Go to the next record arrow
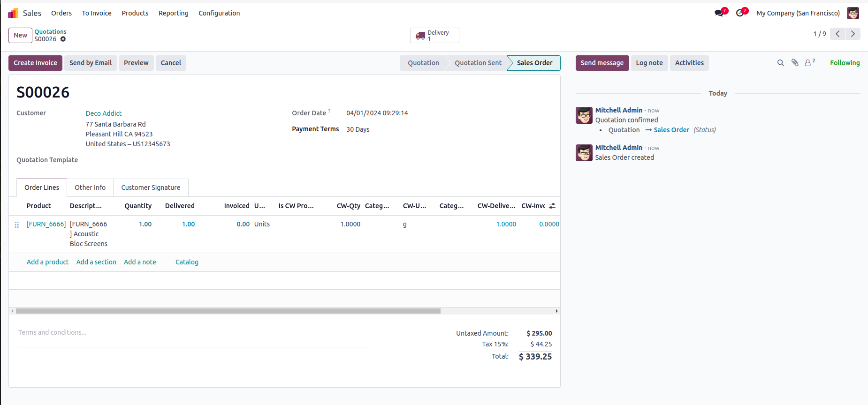Image resolution: width=868 pixels, height=405 pixels. click(x=853, y=34)
